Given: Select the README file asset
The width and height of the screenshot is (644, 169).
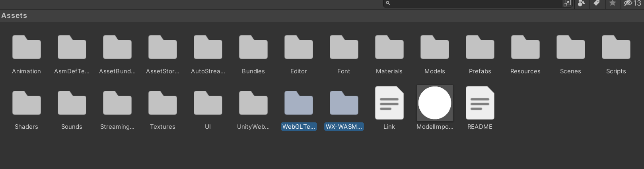Looking at the screenshot, I should point(480,103).
